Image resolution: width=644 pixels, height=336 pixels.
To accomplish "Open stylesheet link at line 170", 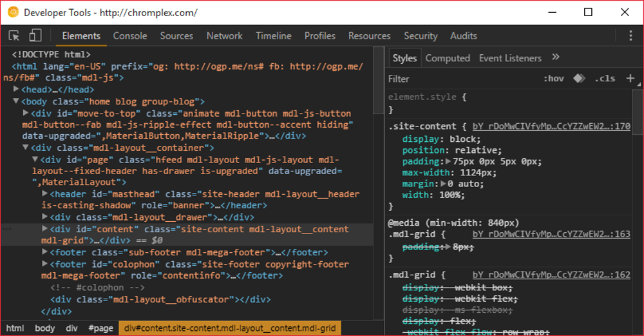I will coord(551,126).
